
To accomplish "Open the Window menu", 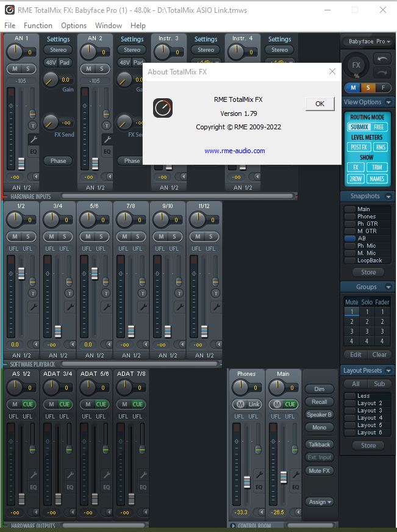I will (109, 26).
